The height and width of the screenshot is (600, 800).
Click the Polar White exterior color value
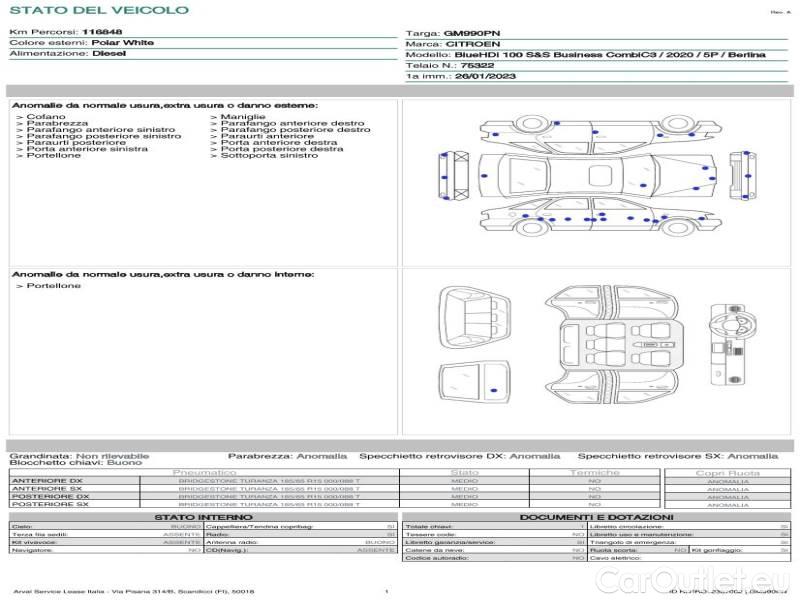pyautogui.click(x=122, y=42)
